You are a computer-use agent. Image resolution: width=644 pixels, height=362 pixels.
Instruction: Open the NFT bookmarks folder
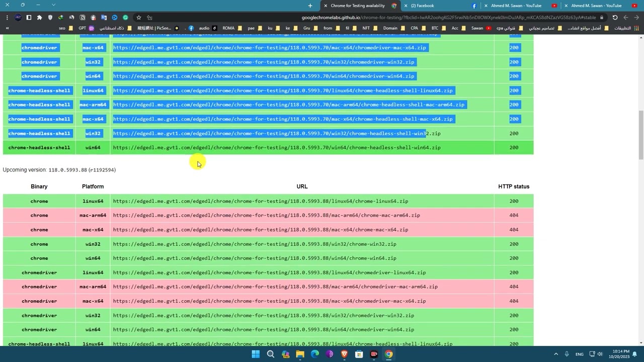(x=370, y=28)
